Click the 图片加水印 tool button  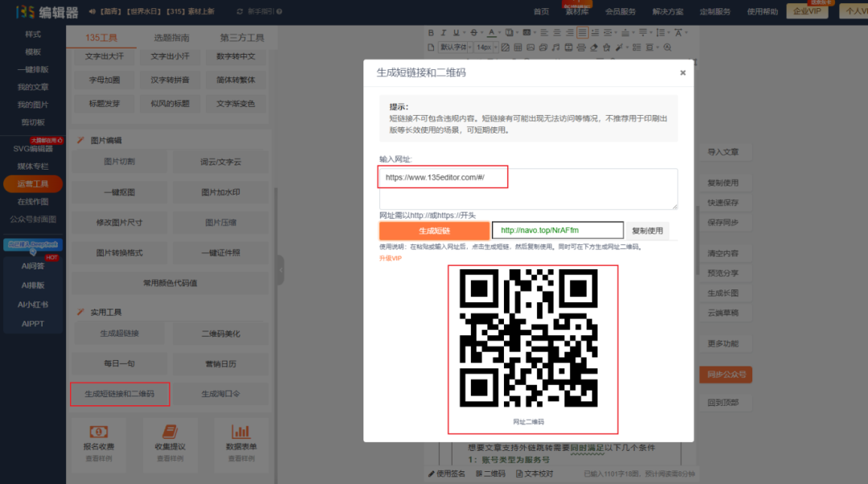220,192
